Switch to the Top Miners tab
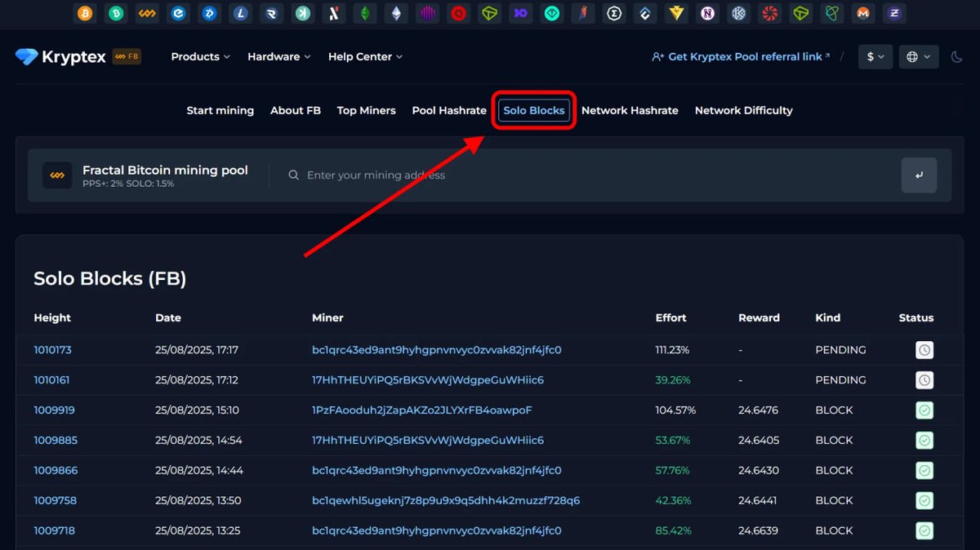The width and height of the screenshot is (980, 550). click(x=366, y=110)
